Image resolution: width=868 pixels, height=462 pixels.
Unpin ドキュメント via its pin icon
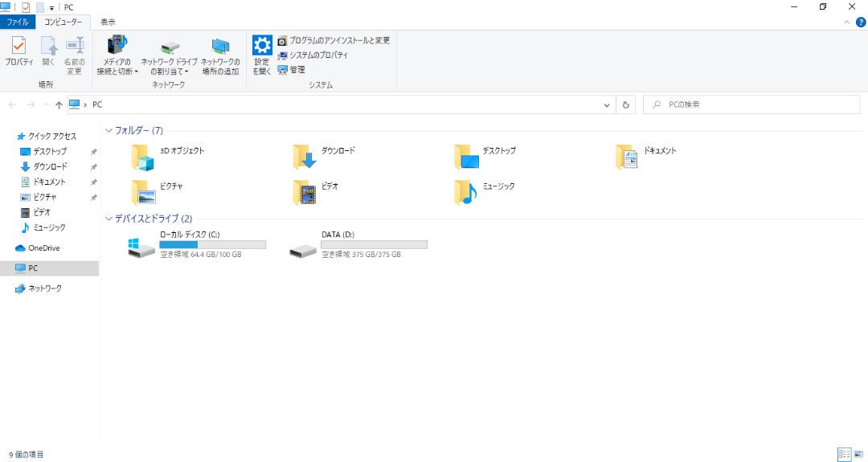(x=93, y=182)
